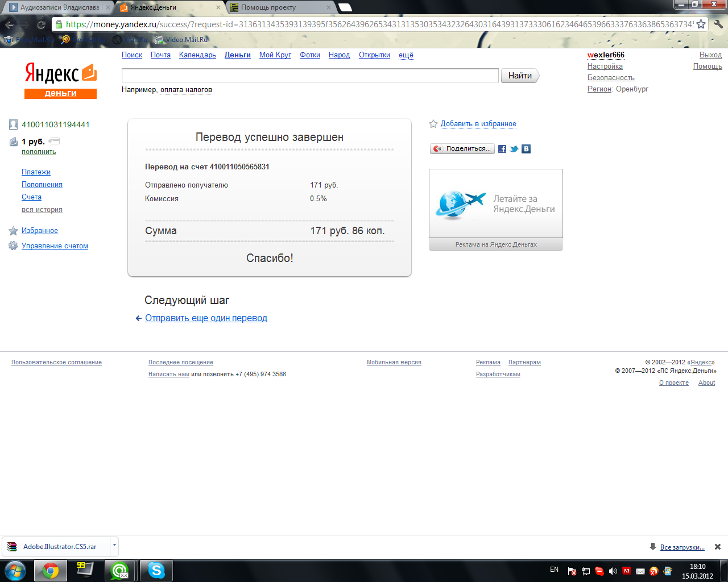Screen dimensions: 728x582
Task: Open Chrome from the taskbar
Action: pos(51,571)
